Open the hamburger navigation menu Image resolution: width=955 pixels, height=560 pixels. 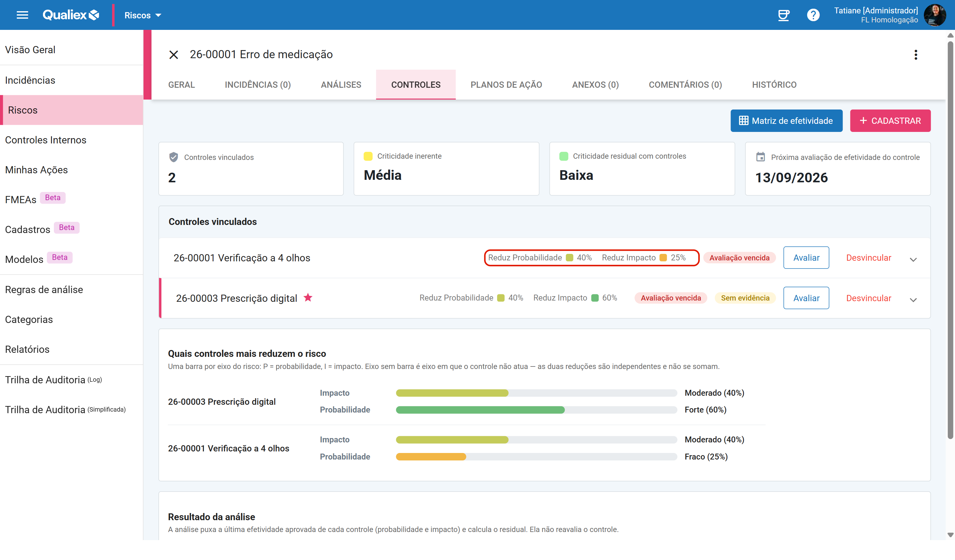(22, 15)
